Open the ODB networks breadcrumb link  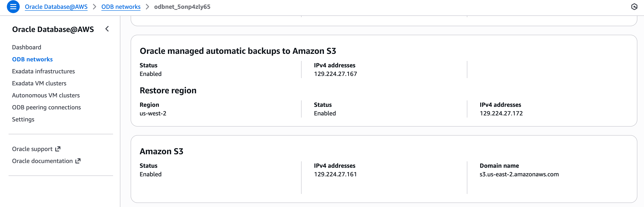coord(121,7)
